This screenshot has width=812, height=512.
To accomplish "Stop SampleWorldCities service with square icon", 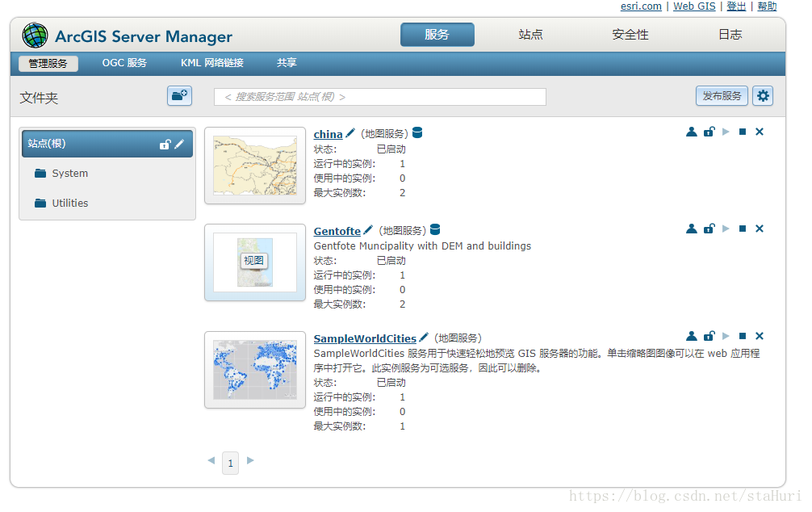I will pos(743,336).
